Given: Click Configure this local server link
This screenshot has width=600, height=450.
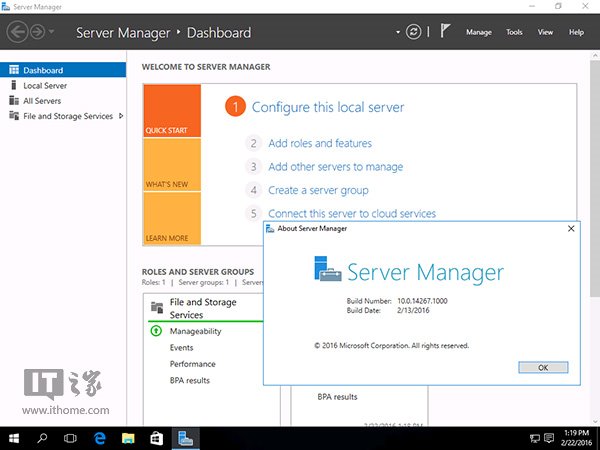Looking at the screenshot, I should pyautogui.click(x=328, y=107).
